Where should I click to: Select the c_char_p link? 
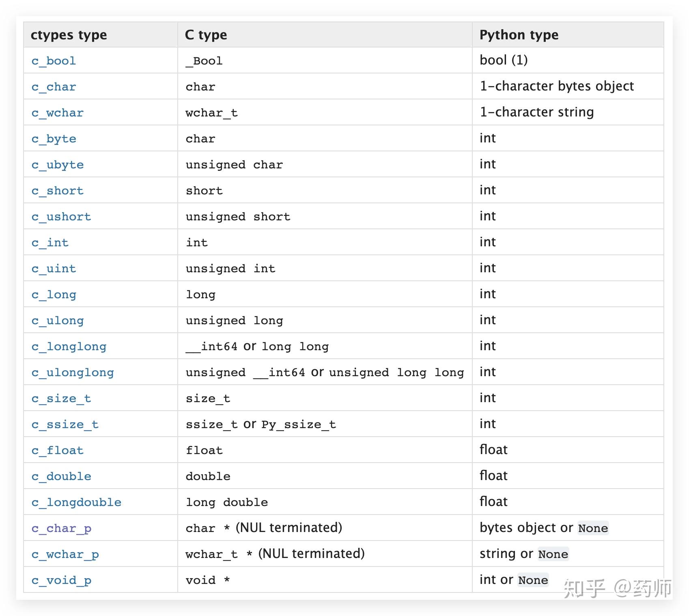(61, 528)
